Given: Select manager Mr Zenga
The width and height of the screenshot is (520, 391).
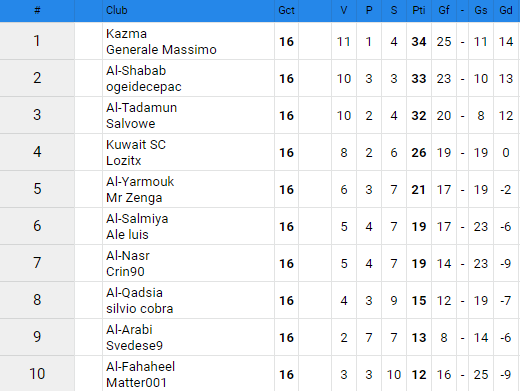Looking at the screenshot, I should (134, 198).
